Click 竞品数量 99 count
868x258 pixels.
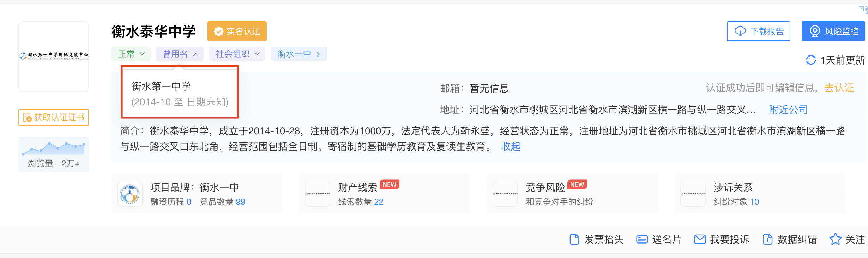coord(222,201)
